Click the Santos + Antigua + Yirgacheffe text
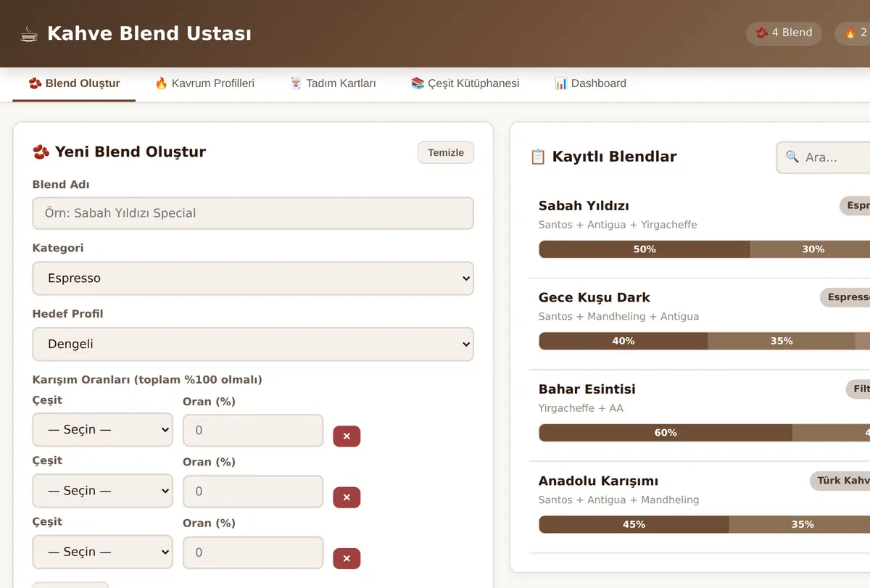Image resolution: width=870 pixels, height=588 pixels. pyautogui.click(x=618, y=225)
